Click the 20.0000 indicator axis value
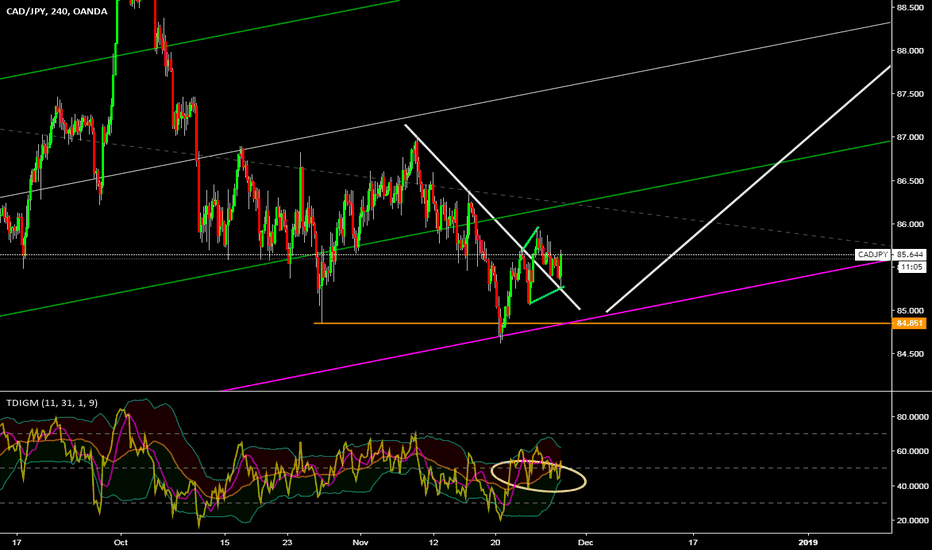 912,521
